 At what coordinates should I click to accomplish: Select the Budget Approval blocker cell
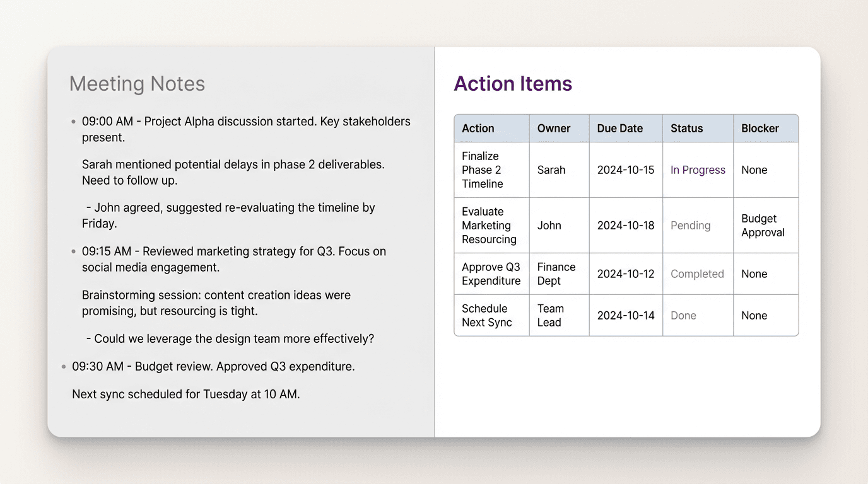pyautogui.click(x=763, y=225)
